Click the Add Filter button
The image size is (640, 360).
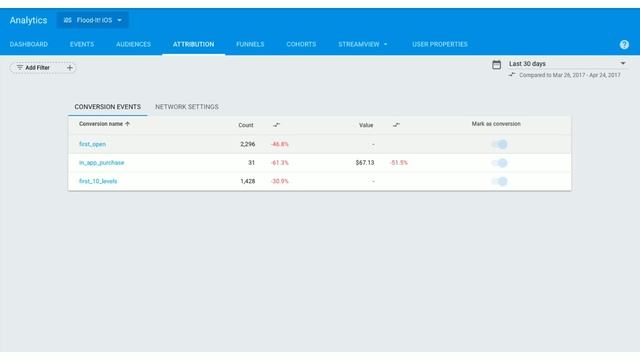pyautogui.click(x=43, y=68)
